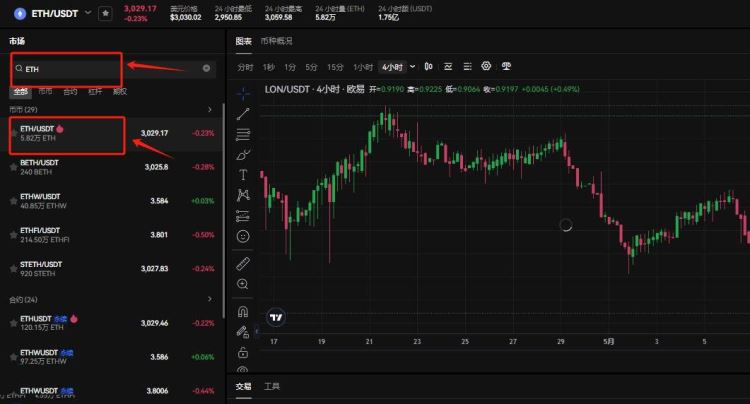Switch to the 币种概况 tab
This screenshot has height=404, width=750.
pyautogui.click(x=276, y=41)
